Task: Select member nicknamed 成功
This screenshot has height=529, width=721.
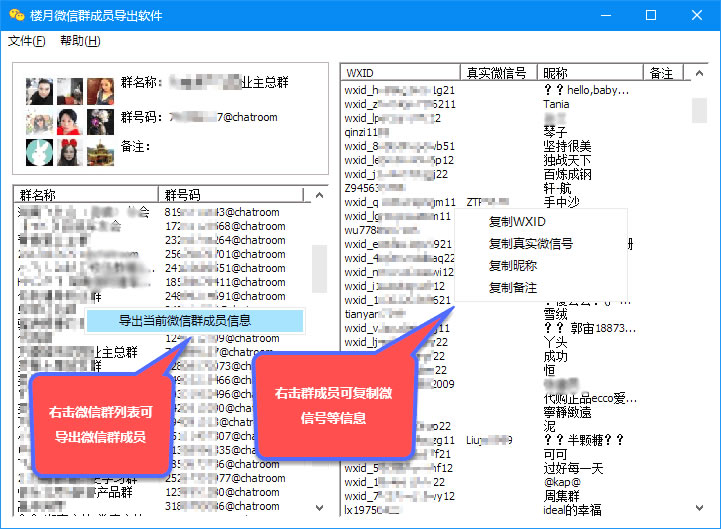Action: pyautogui.click(x=555, y=356)
